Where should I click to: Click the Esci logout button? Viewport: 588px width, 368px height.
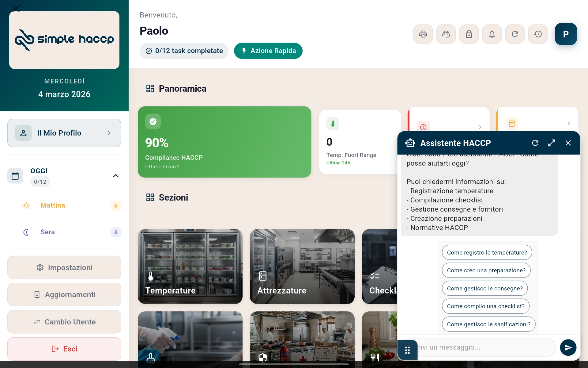(x=64, y=349)
